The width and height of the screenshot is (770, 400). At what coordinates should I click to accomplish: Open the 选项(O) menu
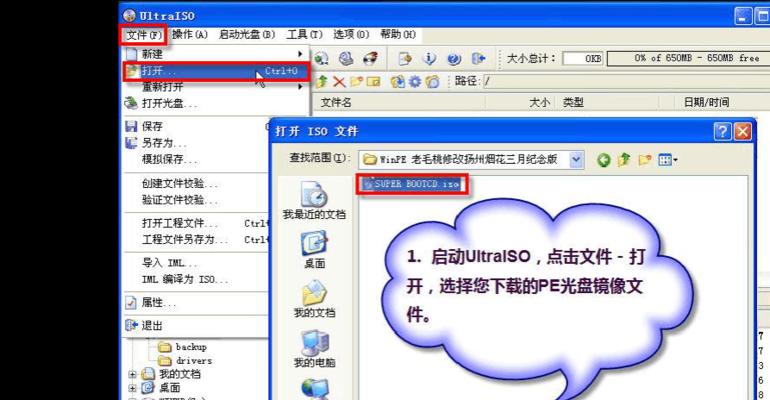pyautogui.click(x=351, y=34)
